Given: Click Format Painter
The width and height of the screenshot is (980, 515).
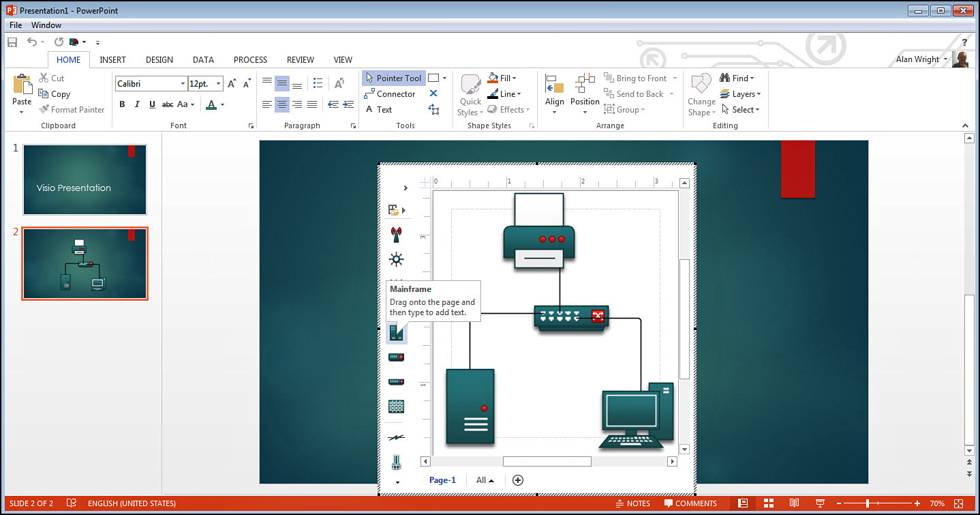Looking at the screenshot, I should click(72, 109).
